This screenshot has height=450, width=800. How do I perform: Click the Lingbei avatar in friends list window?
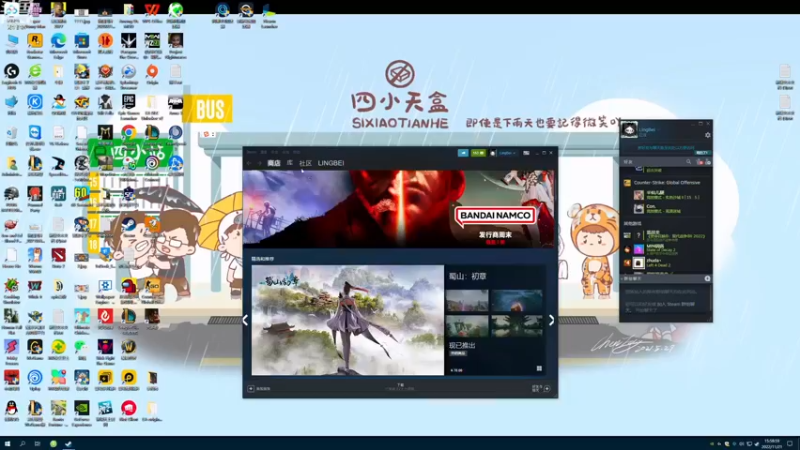[x=629, y=130]
